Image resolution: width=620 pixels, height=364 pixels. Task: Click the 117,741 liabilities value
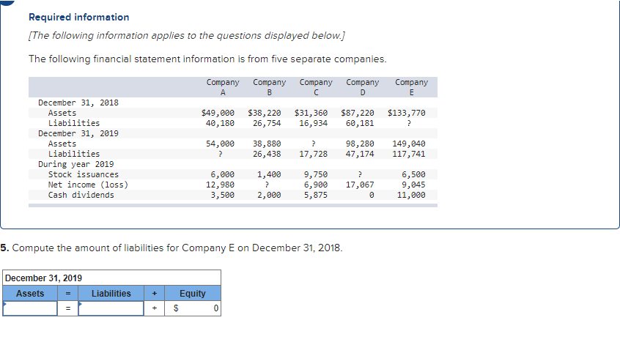pyautogui.click(x=409, y=154)
